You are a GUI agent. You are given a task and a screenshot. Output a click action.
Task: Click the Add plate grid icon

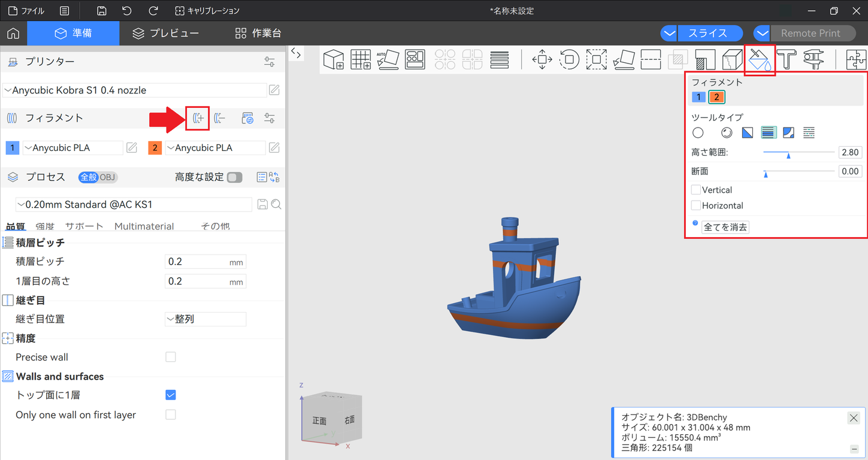click(x=361, y=59)
